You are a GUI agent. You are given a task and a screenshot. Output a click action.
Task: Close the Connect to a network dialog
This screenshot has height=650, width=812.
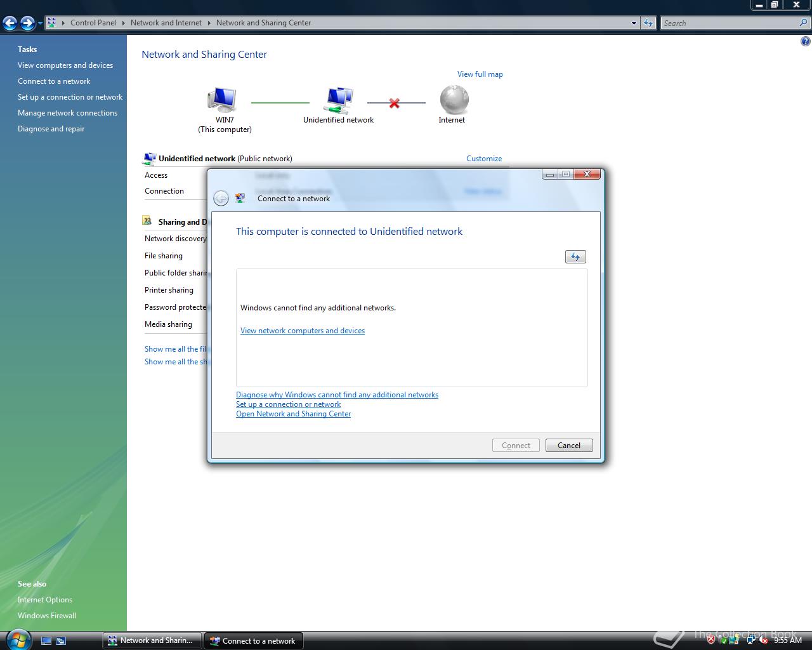(x=587, y=174)
